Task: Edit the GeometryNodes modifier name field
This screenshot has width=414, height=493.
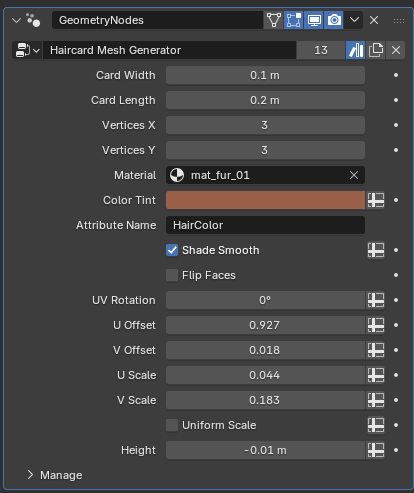Action: pyautogui.click(x=157, y=20)
